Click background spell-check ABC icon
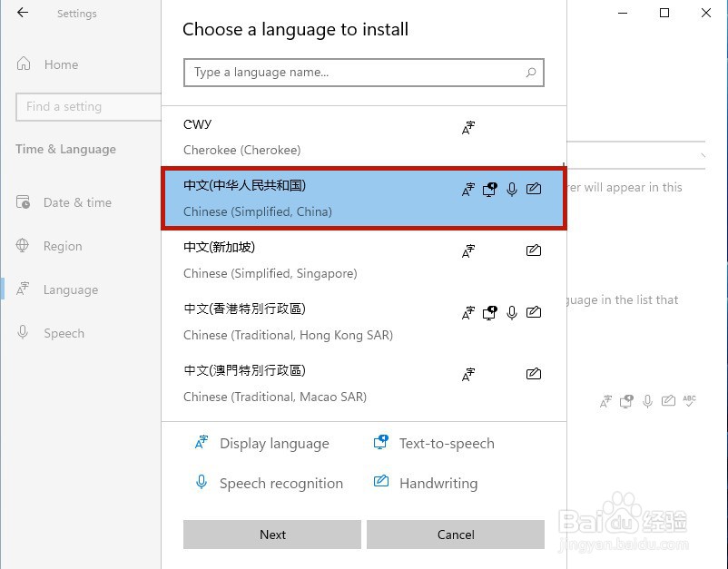Screen dimensions: 728x569 click(x=689, y=400)
